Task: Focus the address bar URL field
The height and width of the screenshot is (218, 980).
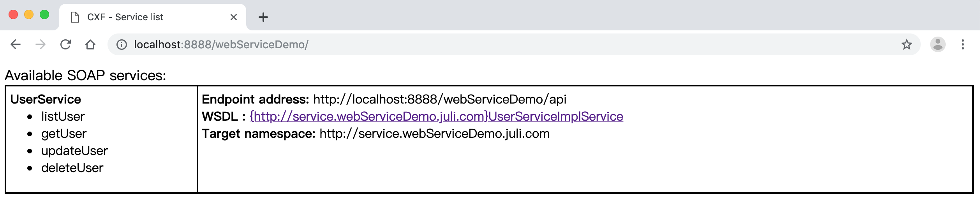Action: click(467, 44)
